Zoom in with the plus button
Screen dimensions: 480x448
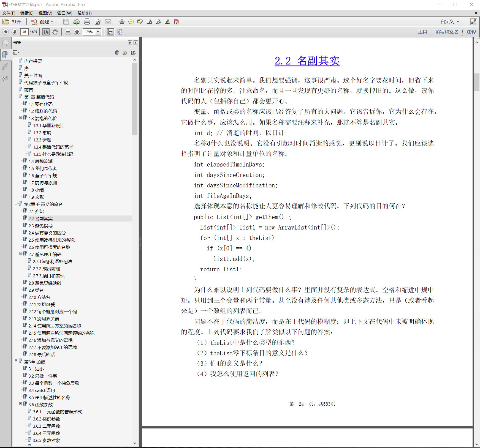[x=77, y=32]
